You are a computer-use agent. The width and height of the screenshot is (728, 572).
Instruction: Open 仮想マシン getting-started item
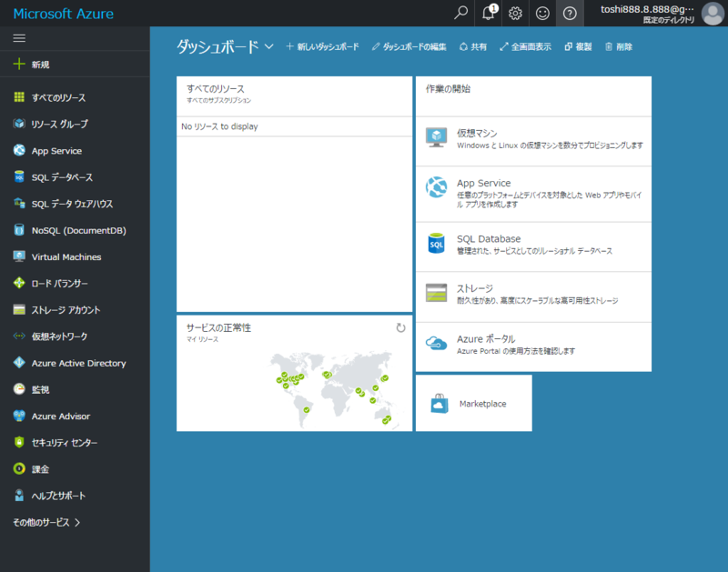[533, 141]
